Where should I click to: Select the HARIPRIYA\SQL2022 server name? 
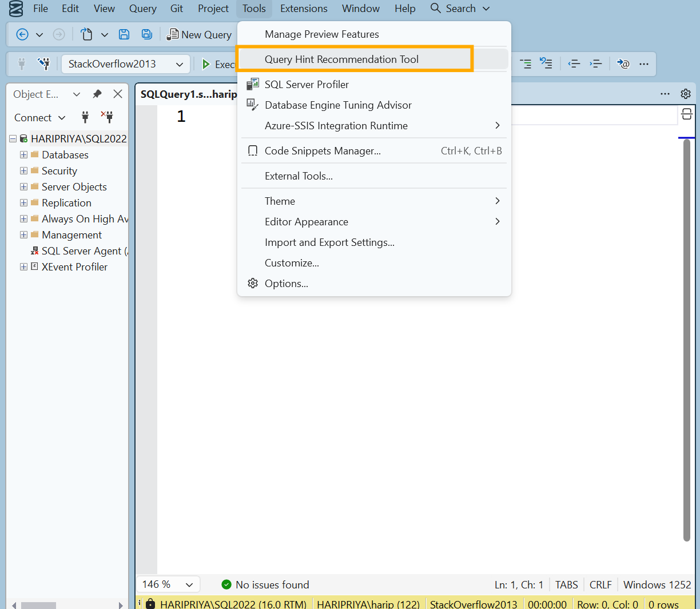tap(79, 139)
